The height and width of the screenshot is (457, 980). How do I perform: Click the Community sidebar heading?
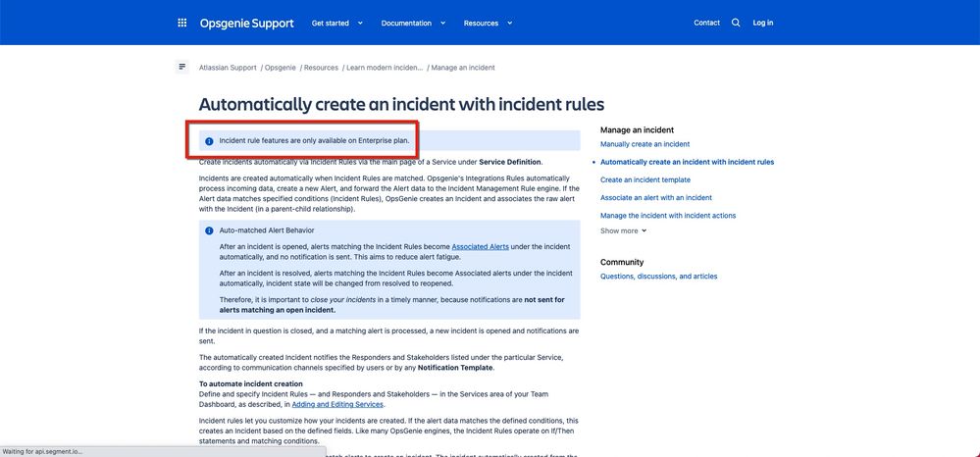pyautogui.click(x=622, y=262)
